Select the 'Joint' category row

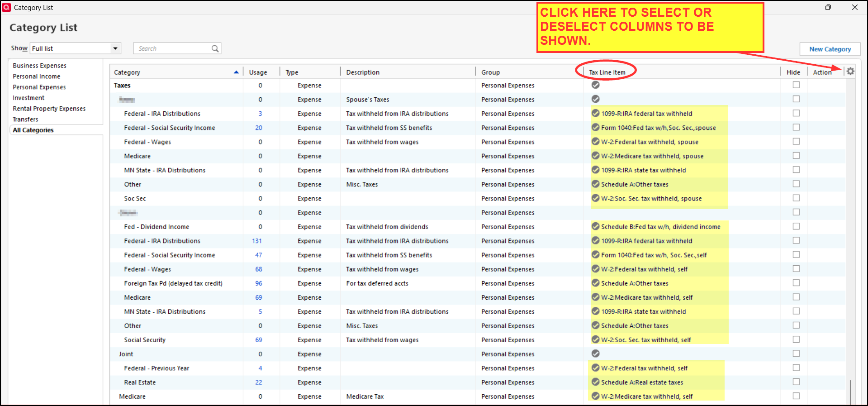coord(126,354)
